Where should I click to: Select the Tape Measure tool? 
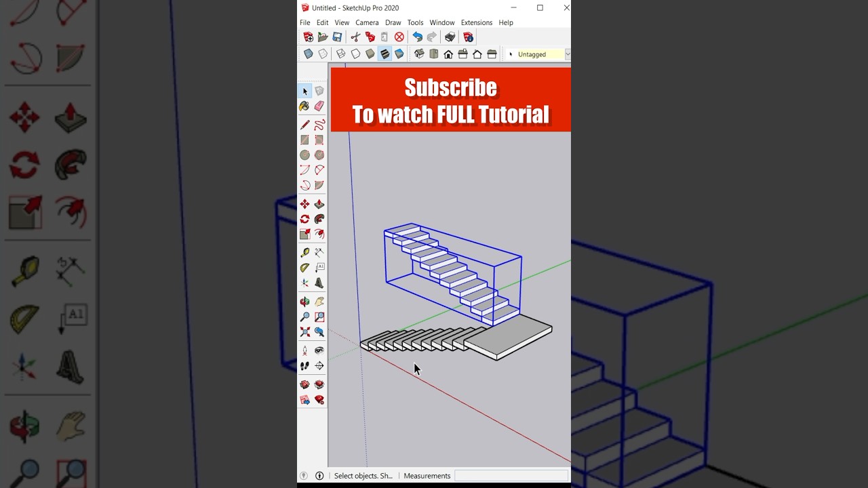[304, 252]
